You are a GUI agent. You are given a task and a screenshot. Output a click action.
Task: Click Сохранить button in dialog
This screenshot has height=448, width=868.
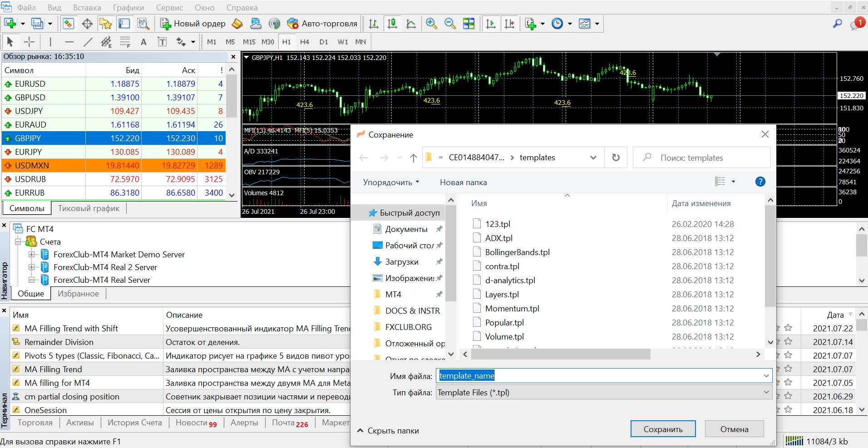pos(663,429)
